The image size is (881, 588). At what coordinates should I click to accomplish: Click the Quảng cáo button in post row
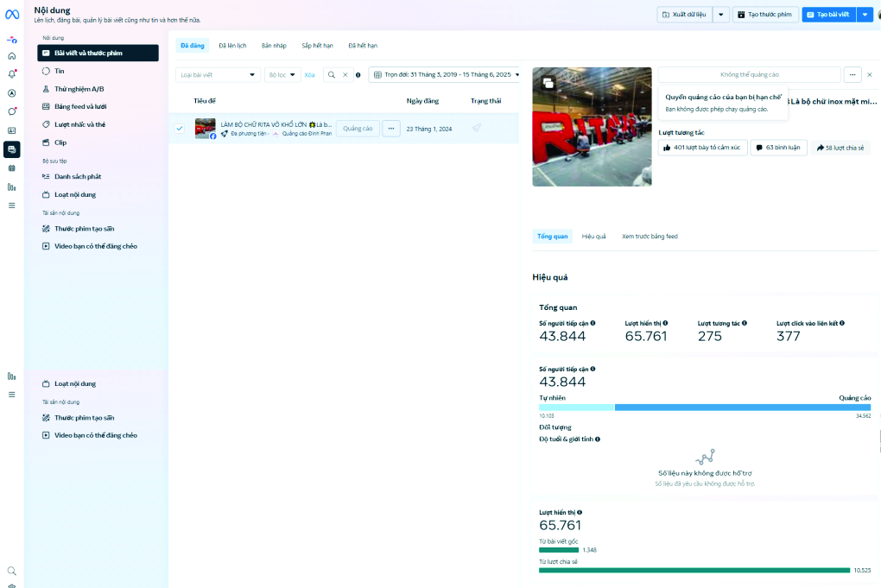pyautogui.click(x=358, y=129)
